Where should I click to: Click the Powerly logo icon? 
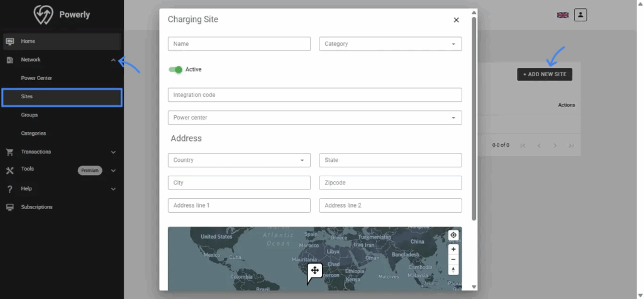(43, 14)
